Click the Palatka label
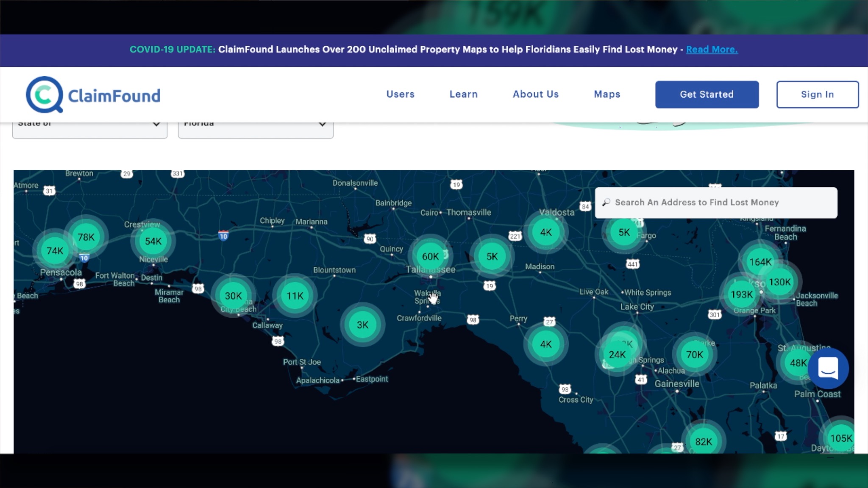Screen dimensions: 868x488 [x=763, y=385]
